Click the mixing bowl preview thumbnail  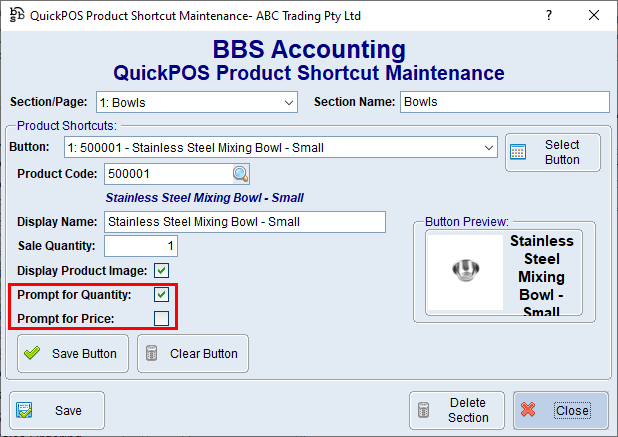464,270
